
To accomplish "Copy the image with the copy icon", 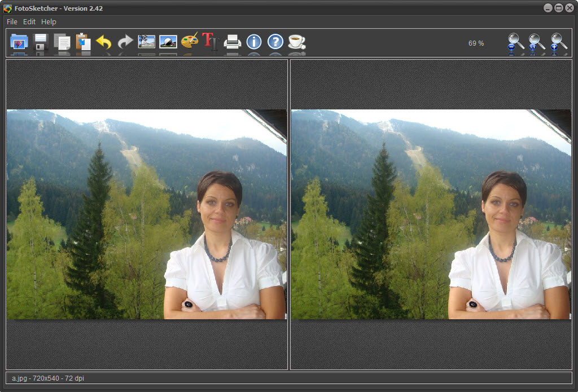I will point(62,42).
